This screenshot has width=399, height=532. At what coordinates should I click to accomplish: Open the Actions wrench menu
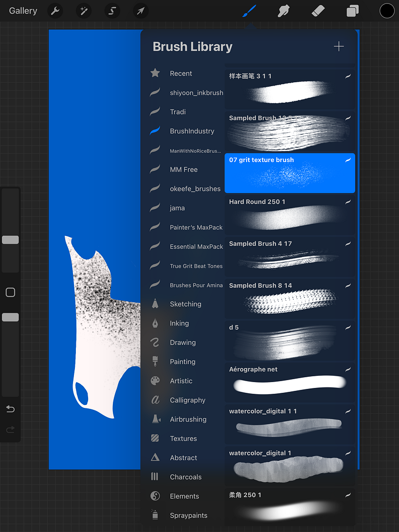coord(55,11)
